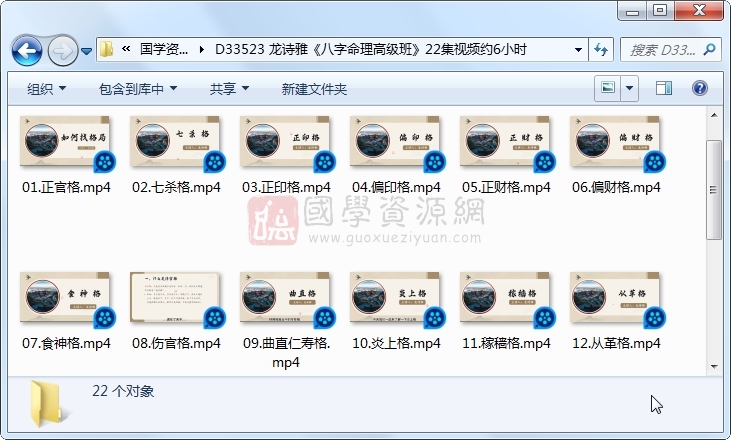Viewport: 731px width, 440px height.
Task: Close the Explorer window
Action: pyautogui.click(x=698, y=11)
